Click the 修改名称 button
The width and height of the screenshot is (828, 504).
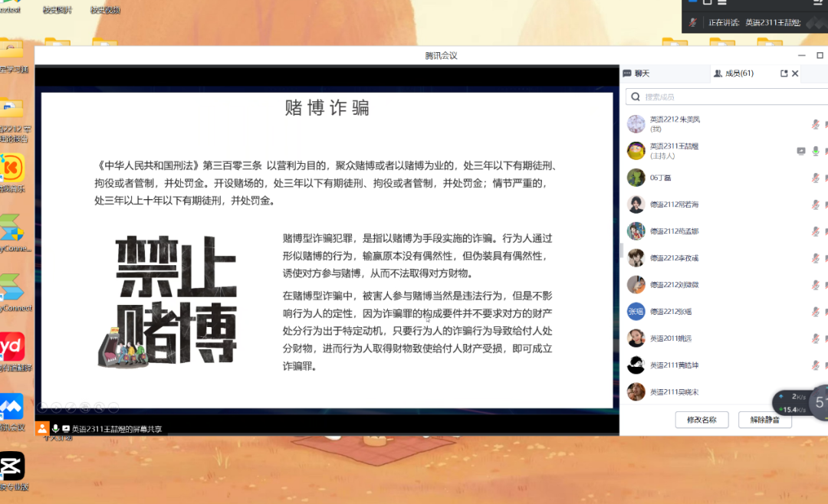[x=701, y=420]
